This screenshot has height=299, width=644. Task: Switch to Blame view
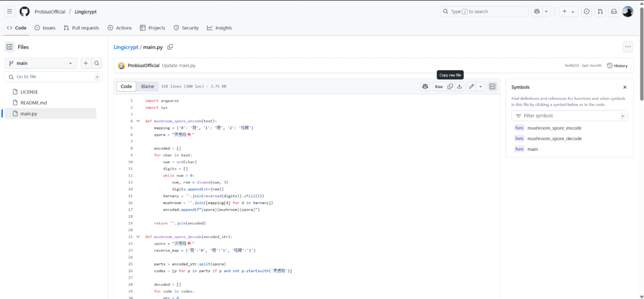click(x=148, y=86)
